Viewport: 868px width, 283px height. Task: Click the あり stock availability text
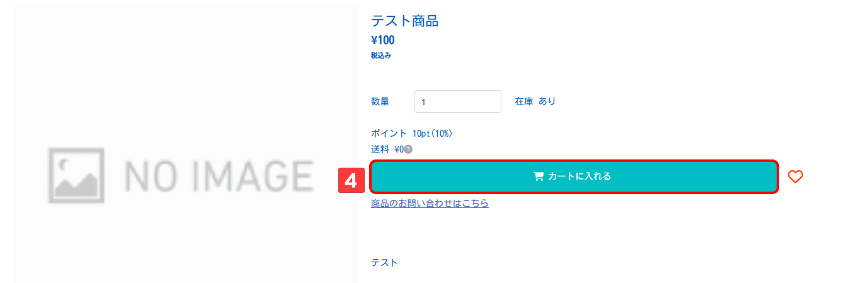point(547,101)
